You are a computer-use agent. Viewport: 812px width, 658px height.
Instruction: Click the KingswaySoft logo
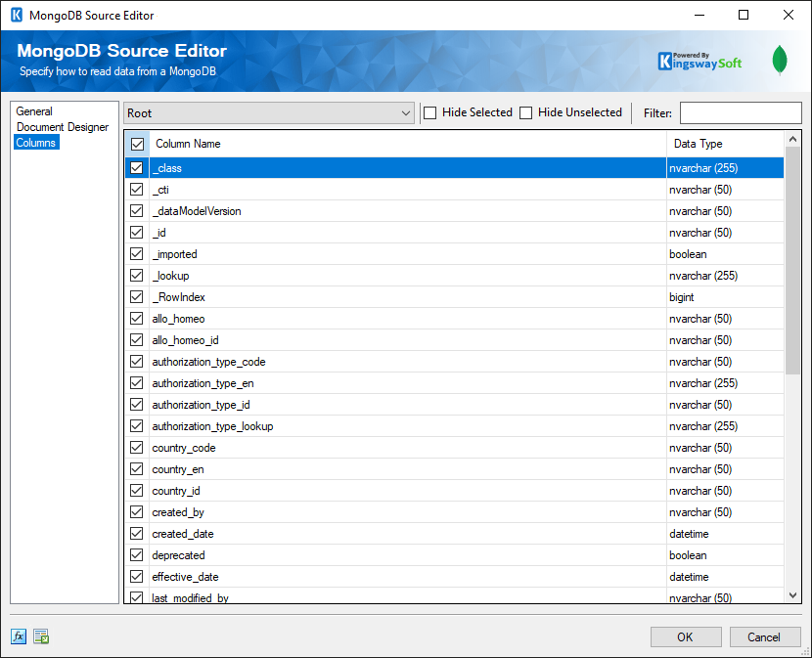[x=699, y=62]
